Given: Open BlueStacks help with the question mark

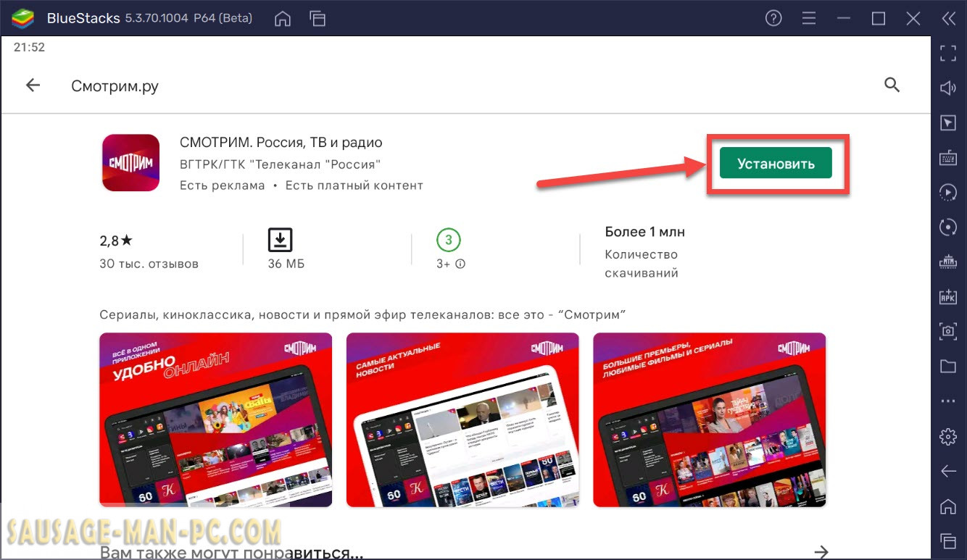Looking at the screenshot, I should pos(773,19).
